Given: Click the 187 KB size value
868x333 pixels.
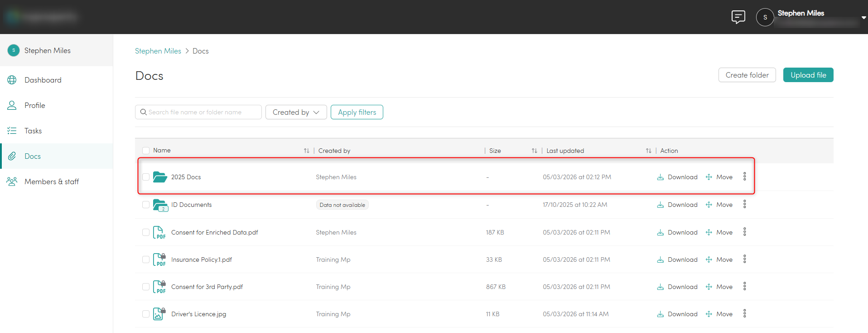Looking at the screenshot, I should pyautogui.click(x=495, y=232).
